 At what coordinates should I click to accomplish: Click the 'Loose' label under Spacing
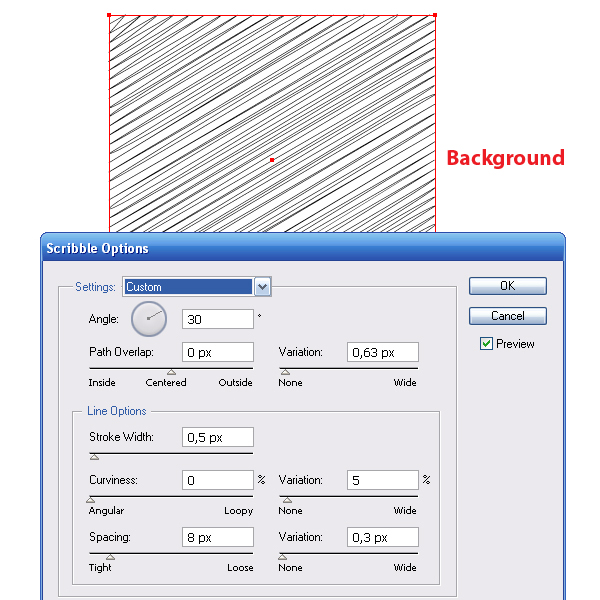pos(240,567)
